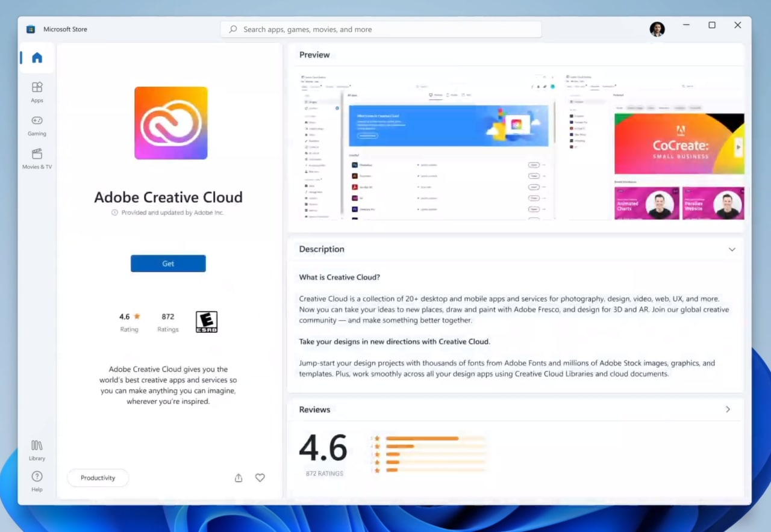Click the Get button
This screenshot has height=532, width=771.
point(168,264)
